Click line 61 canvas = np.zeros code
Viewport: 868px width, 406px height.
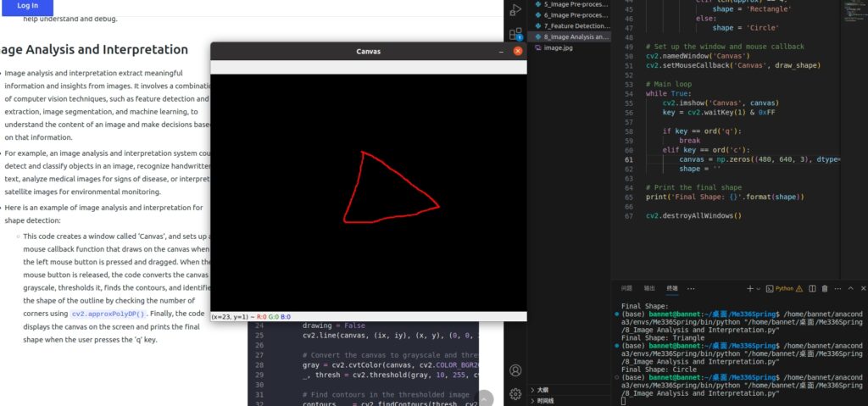pyautogui.click(x=759, y=159)
